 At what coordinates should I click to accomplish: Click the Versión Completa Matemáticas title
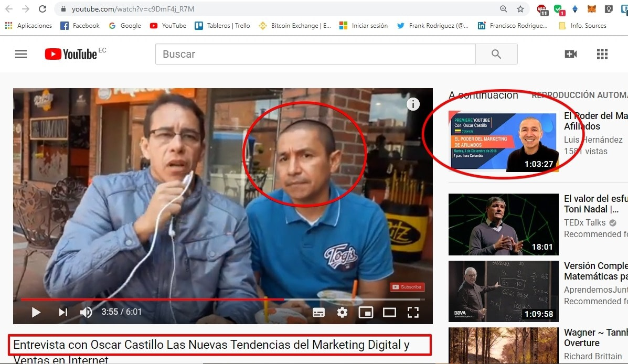click(x=596, y=271)
